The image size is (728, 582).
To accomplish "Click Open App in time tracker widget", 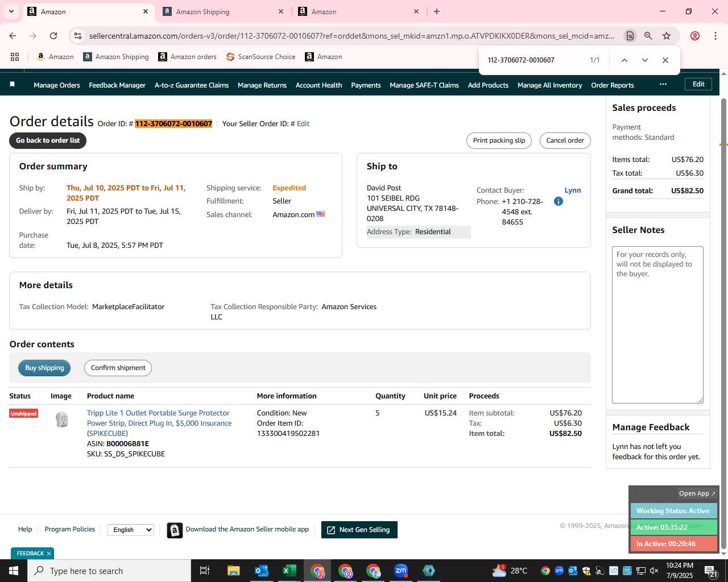I will [697, 493].
